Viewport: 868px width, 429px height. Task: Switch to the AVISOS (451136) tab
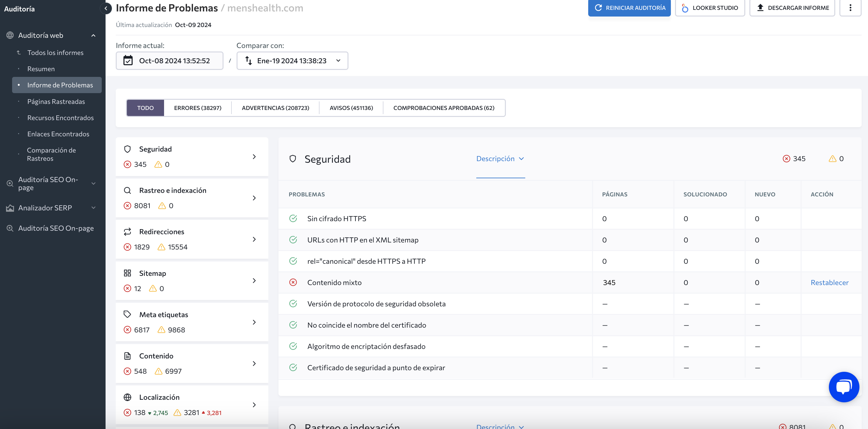351,108
